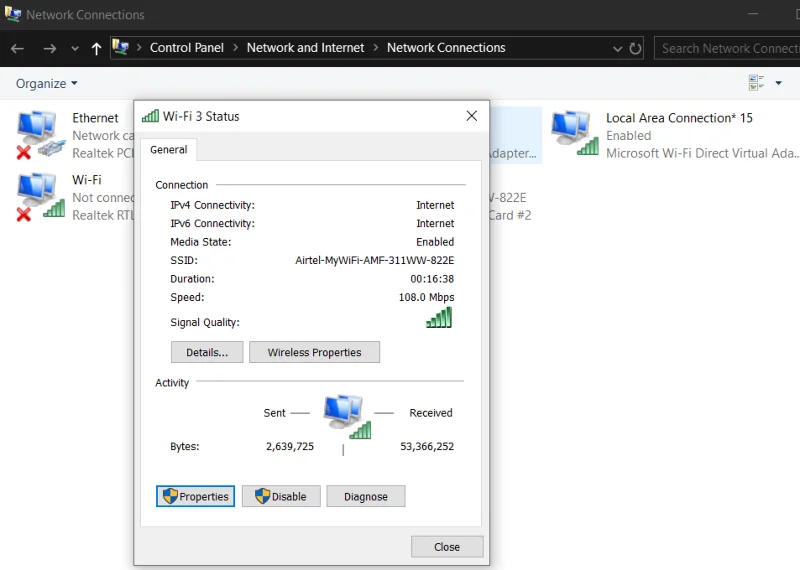Screen dimensions: 800x570
Task: Click the address bar computer icon
Action: point(120,47)
